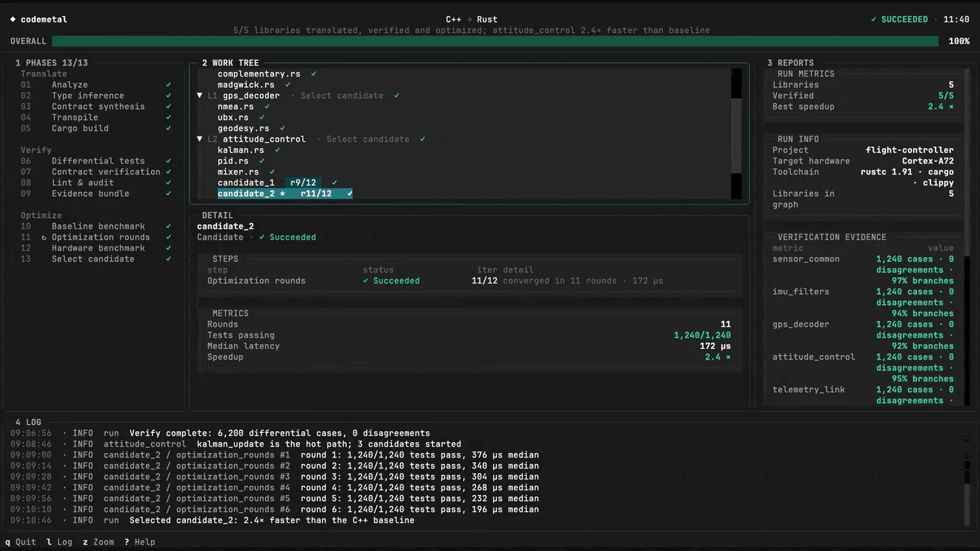Click the Selected candidate_2 log entry

coord(212,520)
